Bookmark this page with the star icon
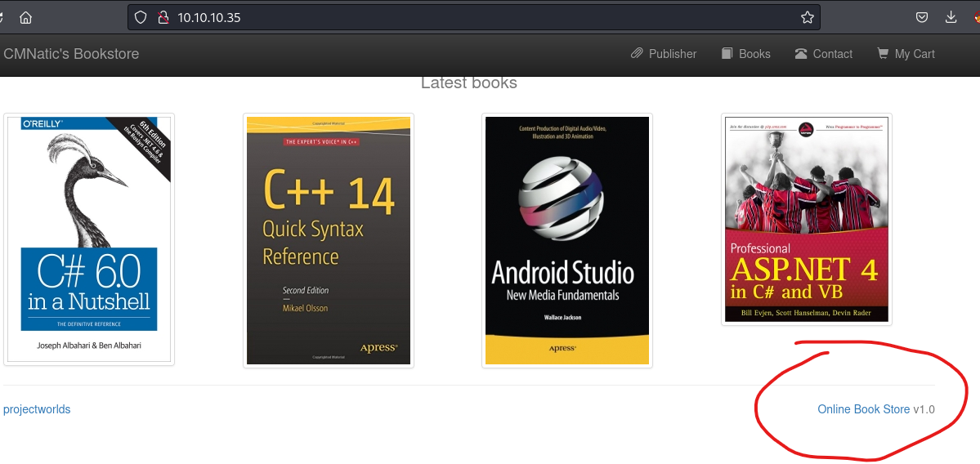Image resolution: width=980 pixels, height=464 pixels. tap(808, 17)
